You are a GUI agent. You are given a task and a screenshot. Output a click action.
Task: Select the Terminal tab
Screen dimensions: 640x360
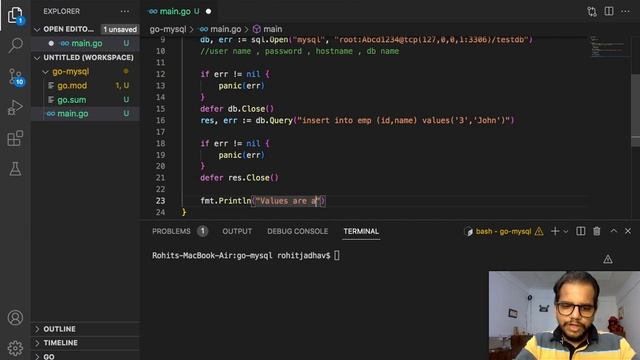361,231
